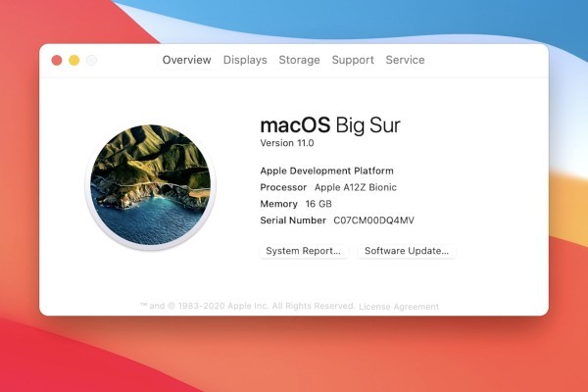Open the License Agreement link
This screenshot has width=588, height=392.
coord(399,307)
